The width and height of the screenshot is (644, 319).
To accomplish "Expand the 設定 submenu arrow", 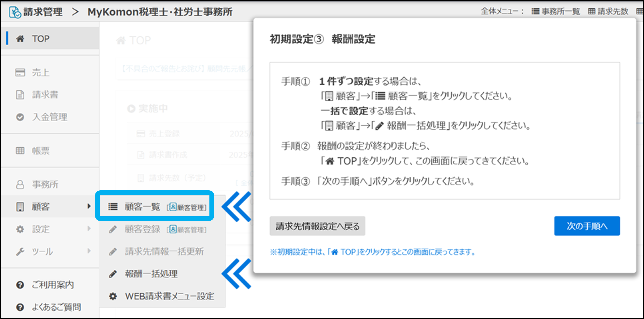I will [x=89, y=229].
